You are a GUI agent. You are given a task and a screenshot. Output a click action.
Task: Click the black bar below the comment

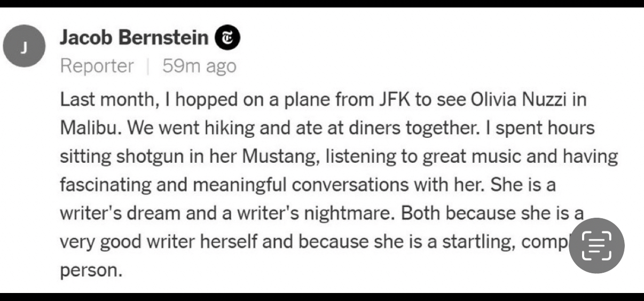(322, 296)
